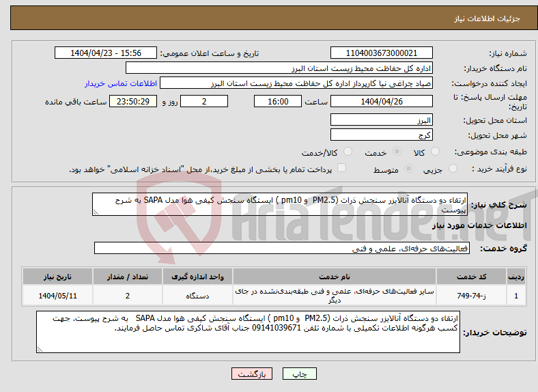538x392 pixels.
Task: Click the نام خدمت column header
Action: [x=334, y=277]
